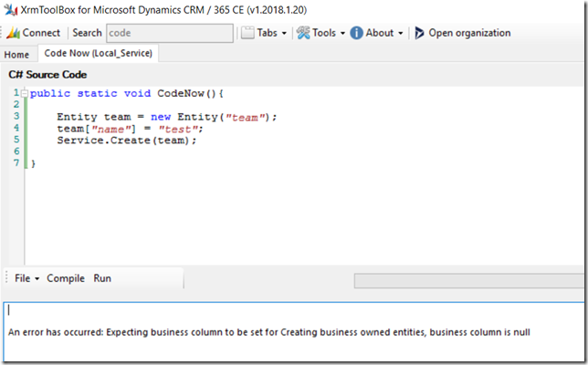Expand the File menu dropdown arrow
Image resolution: width=588 pixels, height=365 pixels.
(37, 279)
